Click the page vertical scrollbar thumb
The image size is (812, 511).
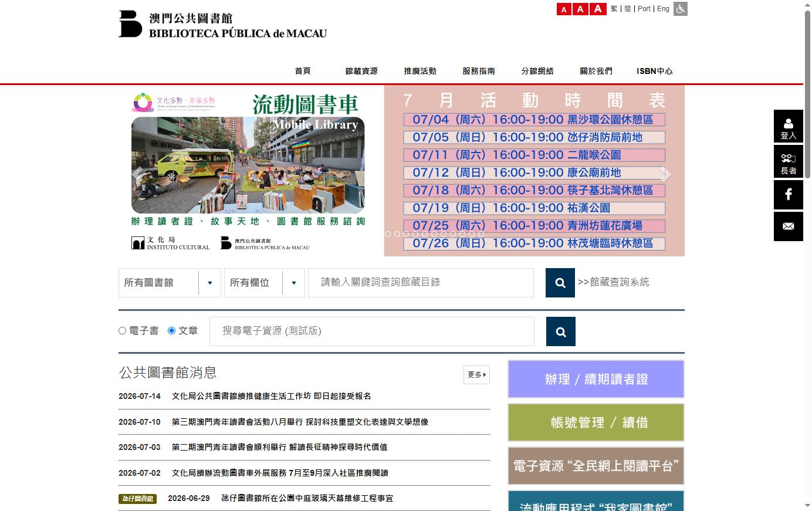click(807, 94)
